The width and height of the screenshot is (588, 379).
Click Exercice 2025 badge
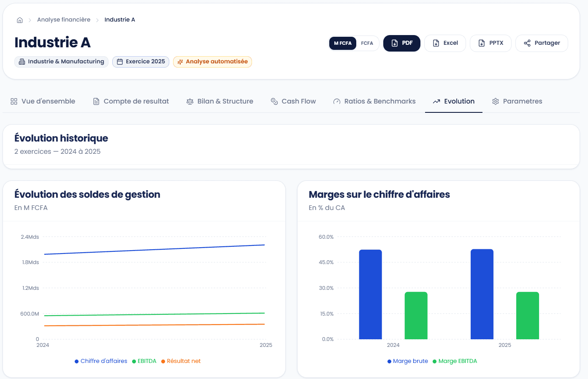pyautogui.click(x=141, y=62)
